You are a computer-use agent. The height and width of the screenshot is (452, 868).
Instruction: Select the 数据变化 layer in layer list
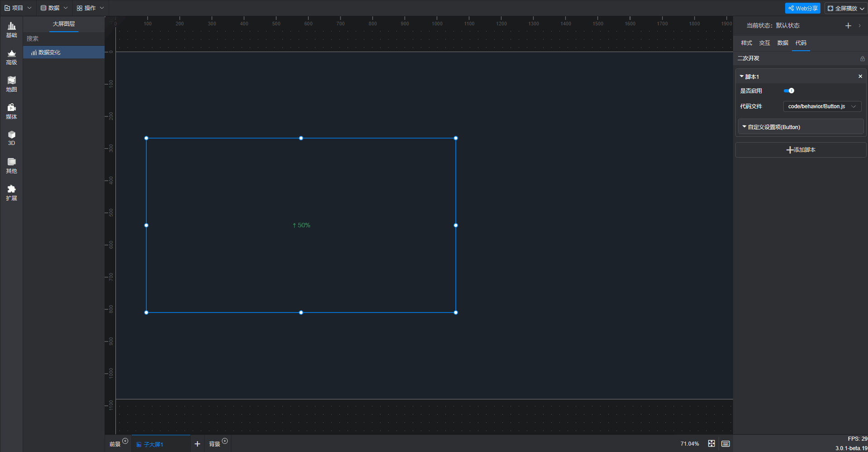(64, 53)
